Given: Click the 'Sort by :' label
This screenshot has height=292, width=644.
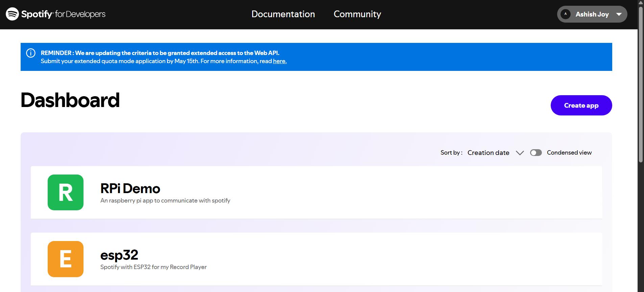Looking at the screenshot, I should coord(451,153).
